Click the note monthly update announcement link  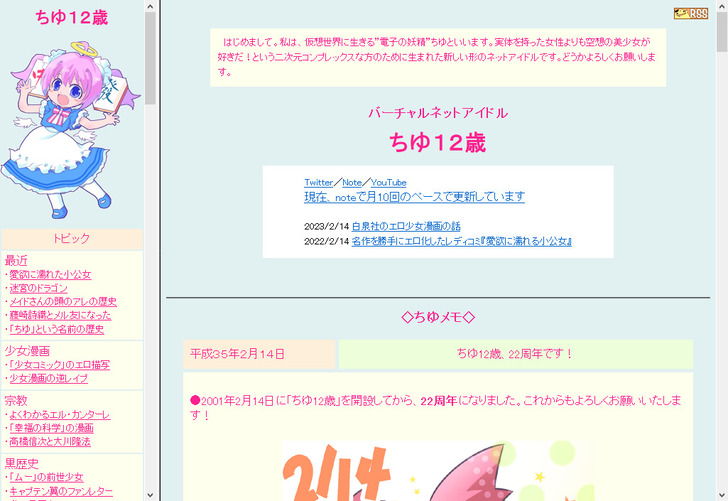coord(414,197)
